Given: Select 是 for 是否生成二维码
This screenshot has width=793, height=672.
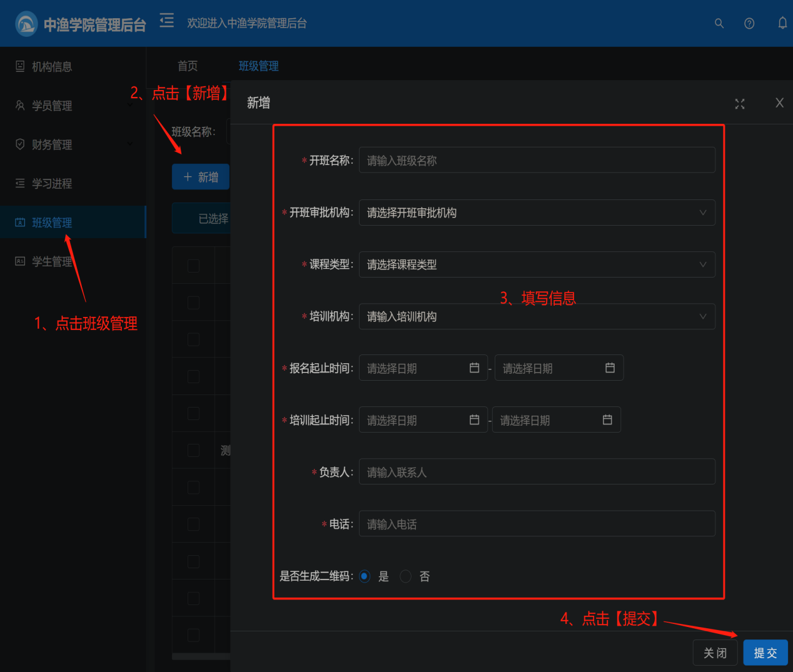Looking at the screenshot, I should tap(365, 576).
